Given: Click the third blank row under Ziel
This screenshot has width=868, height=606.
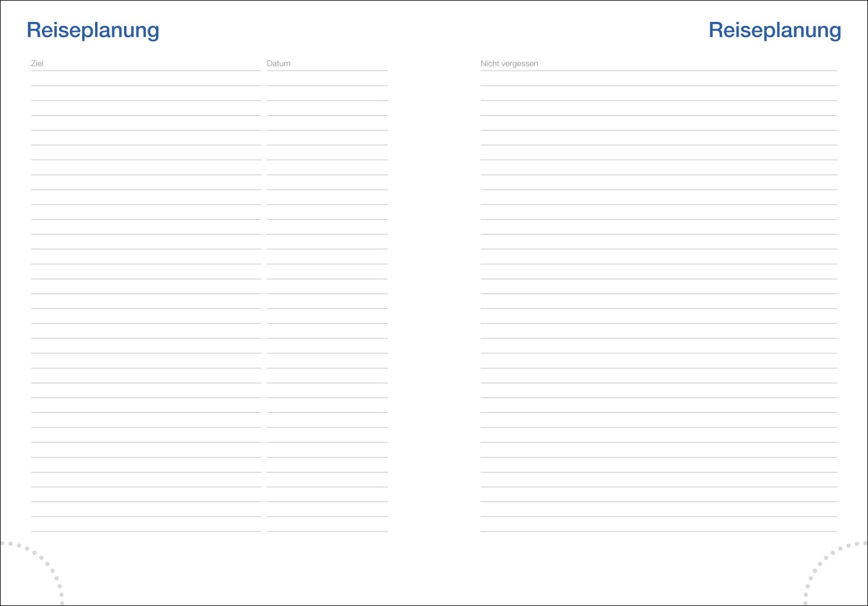Looking at the screenshot, I should pos(145,109).
